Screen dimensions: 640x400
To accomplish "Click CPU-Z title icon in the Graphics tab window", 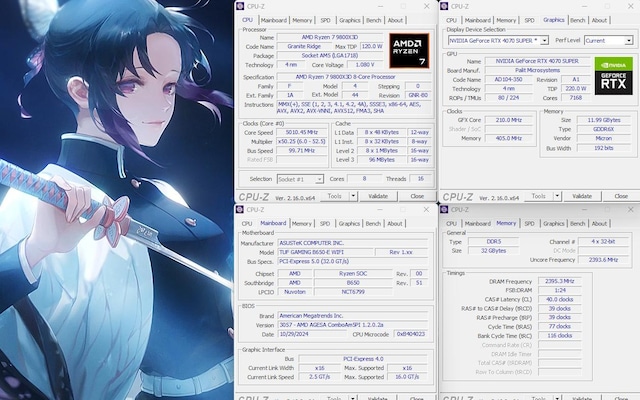I will tap(444, 6).
